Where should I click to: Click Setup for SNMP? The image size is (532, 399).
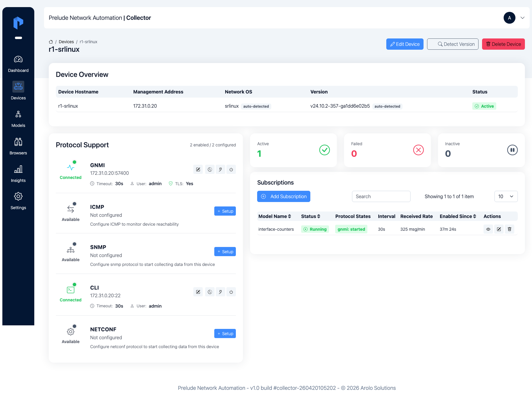tap(225, 252)
